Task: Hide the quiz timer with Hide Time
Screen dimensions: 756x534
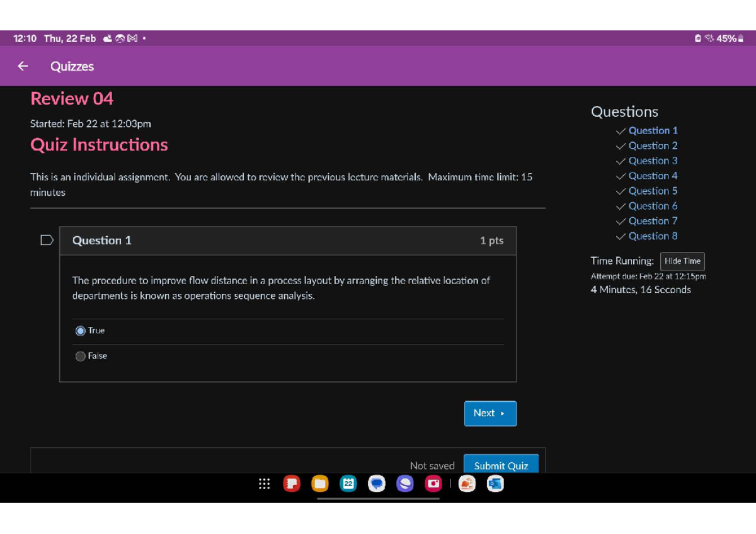Action: [x=682, y=261]
